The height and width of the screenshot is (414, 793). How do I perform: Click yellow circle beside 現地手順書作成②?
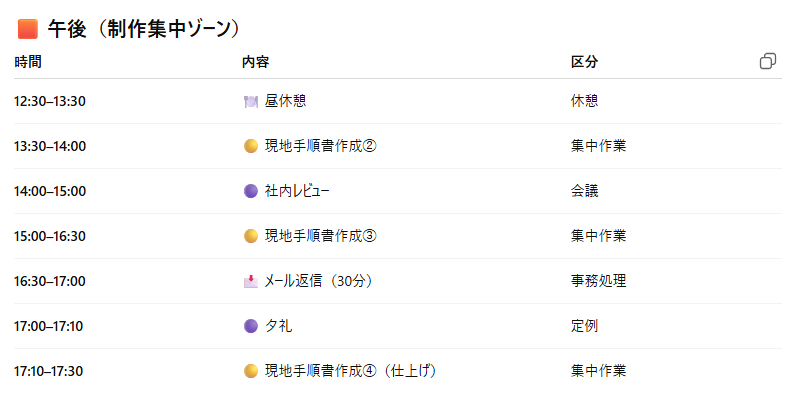tap(251, 146)
